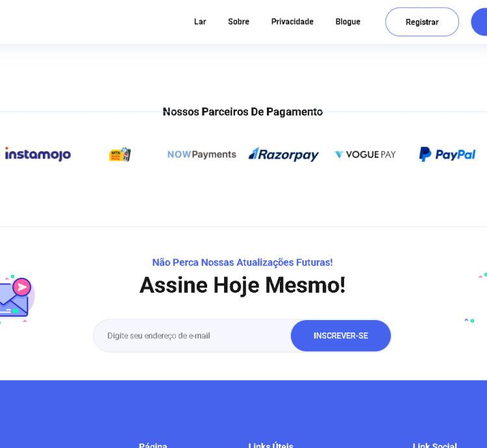The image size is (487, 448).
Task: Click the Nossos Parceiros De Pagamento heading
Action: pos(243,112)
